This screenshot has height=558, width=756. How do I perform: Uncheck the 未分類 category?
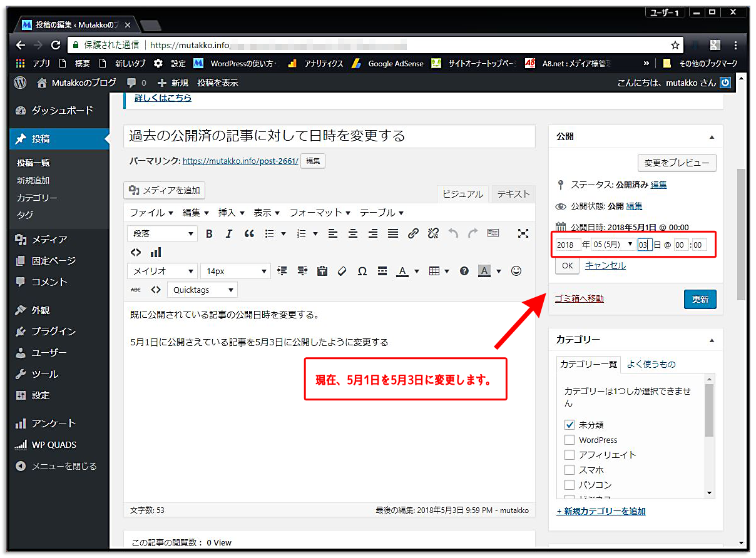click(570, 424)
